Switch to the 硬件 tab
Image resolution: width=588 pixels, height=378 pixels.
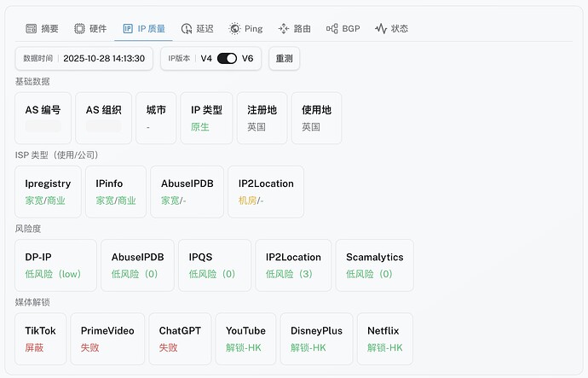point(90,28)
